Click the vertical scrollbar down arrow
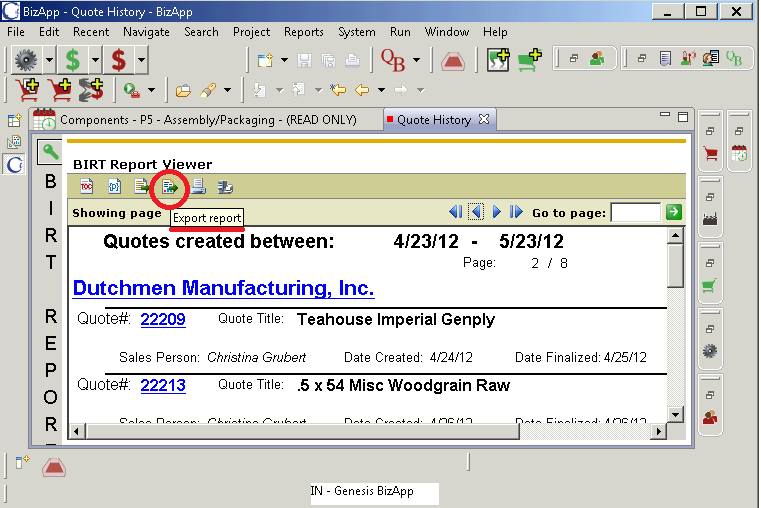 (x=675, y=415)
